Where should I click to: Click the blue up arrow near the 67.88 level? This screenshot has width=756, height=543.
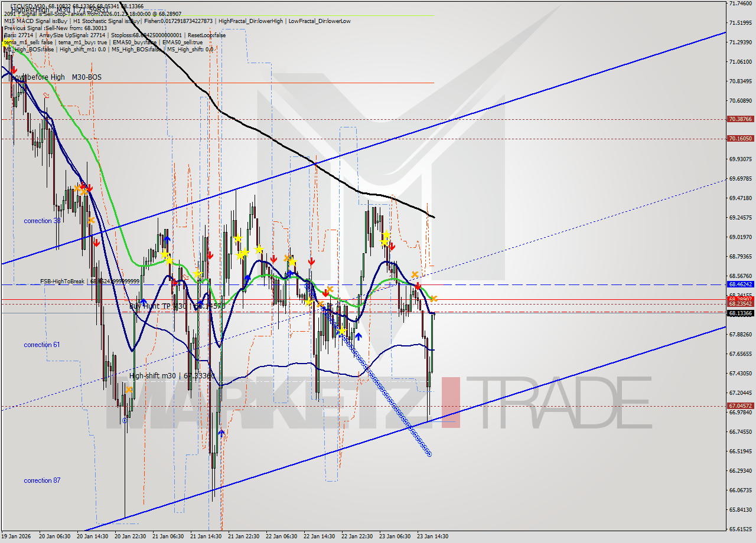point(359,336)
